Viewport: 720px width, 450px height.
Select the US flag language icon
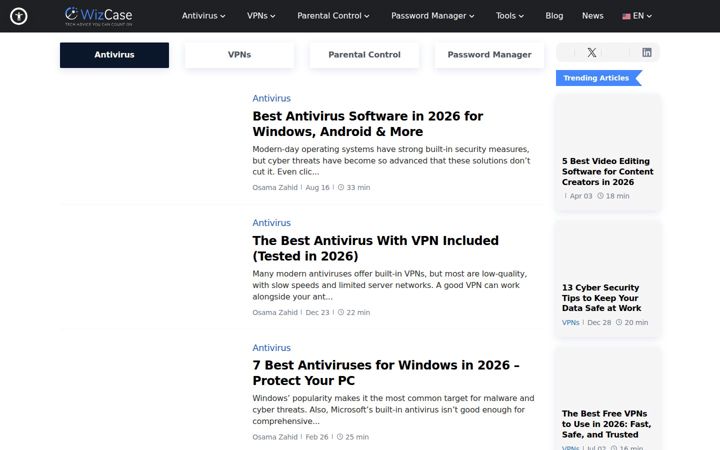[x=626, y=16]
